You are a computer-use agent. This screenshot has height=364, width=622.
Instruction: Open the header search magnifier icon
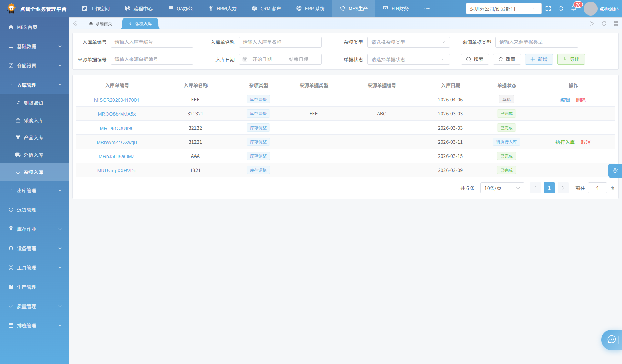(561, 9)
